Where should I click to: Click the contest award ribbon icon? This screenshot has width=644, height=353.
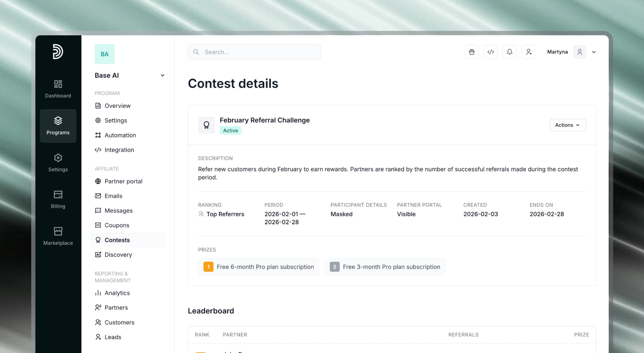[x=206, y=125]
